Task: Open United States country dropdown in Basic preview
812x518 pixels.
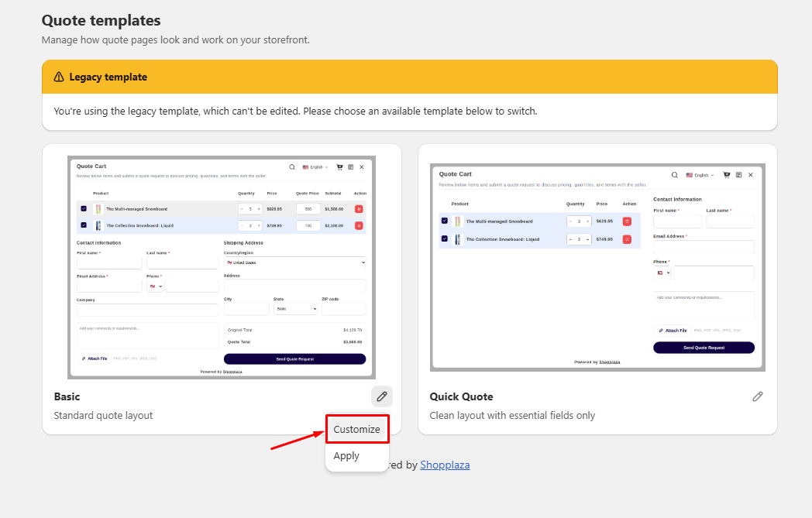Action: coord(294,262)
